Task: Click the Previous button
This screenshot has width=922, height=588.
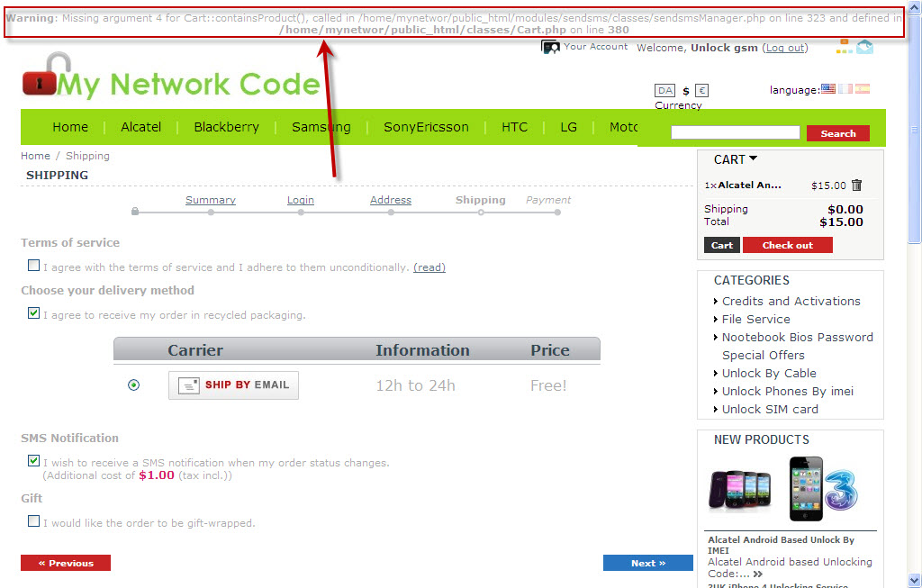Action: tap(66, 563)
